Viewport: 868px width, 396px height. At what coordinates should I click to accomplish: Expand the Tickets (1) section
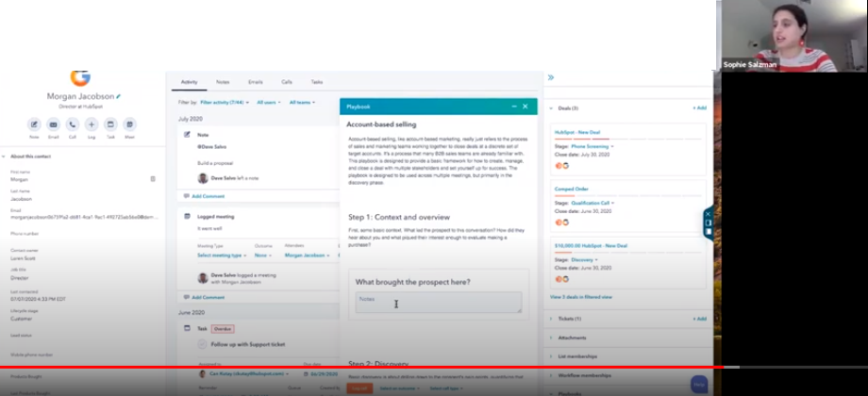[x=551, y=319]
